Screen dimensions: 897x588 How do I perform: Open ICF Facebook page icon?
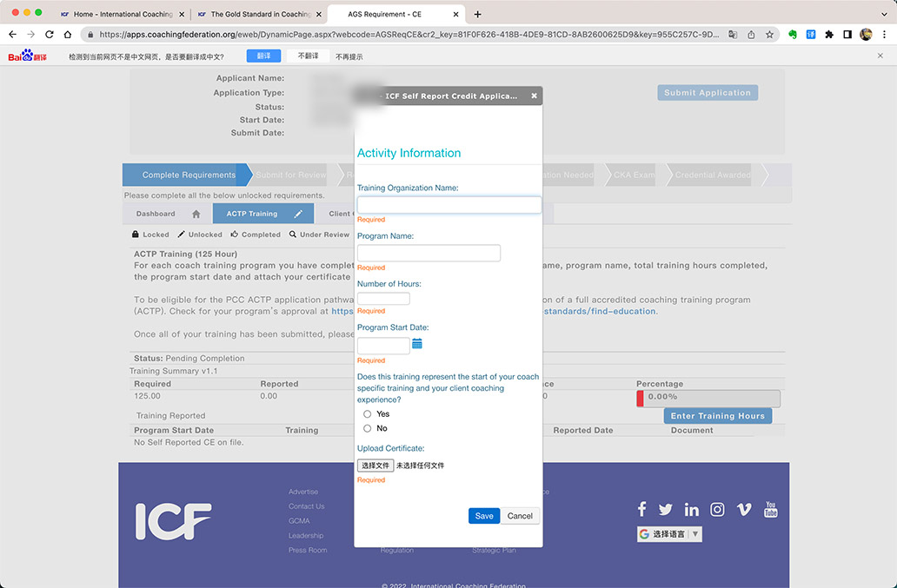641,510
